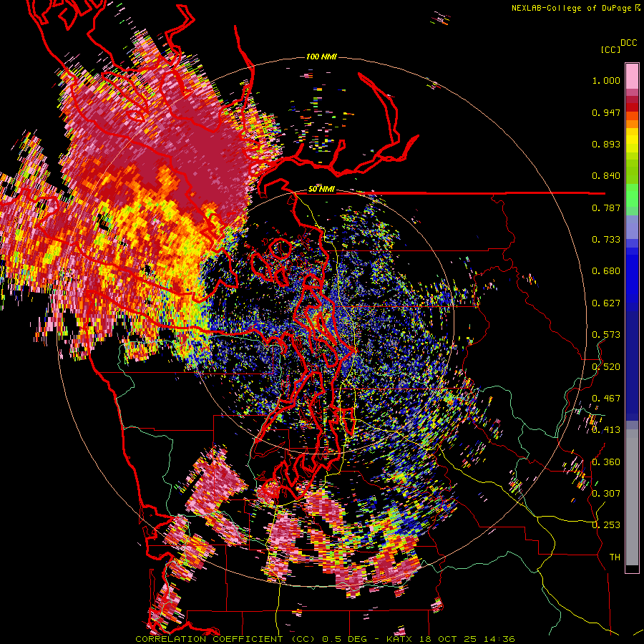Click the pink top segment of color bar
Screen dimensions: 644x644
pos(632,76)
